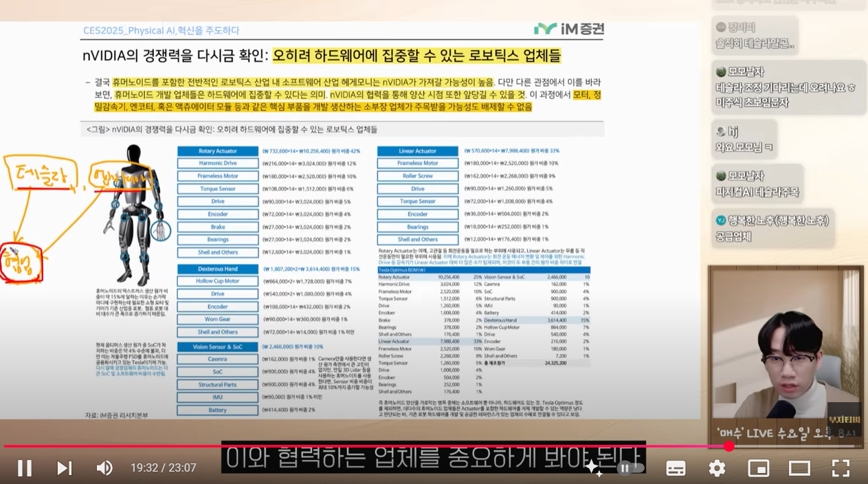Click the 'CES2025_Physical AI' slide header text
The image size is (868, 484).
click(162, 30)
